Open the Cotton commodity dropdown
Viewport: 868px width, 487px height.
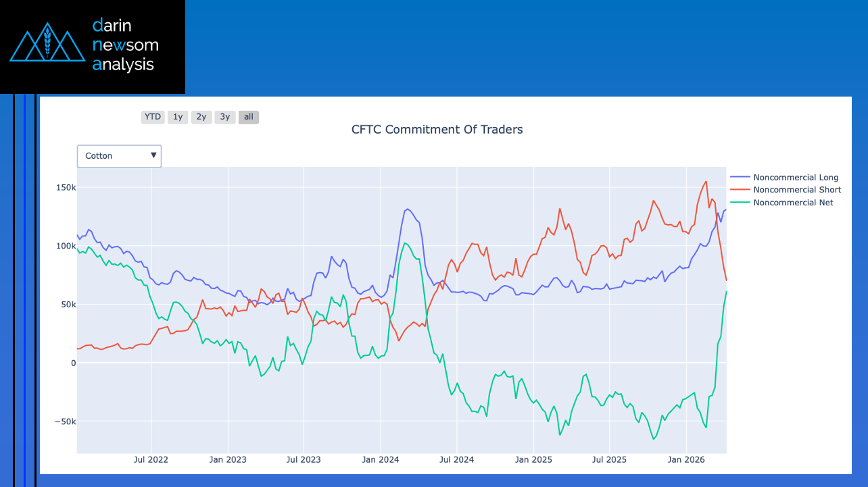119,155
